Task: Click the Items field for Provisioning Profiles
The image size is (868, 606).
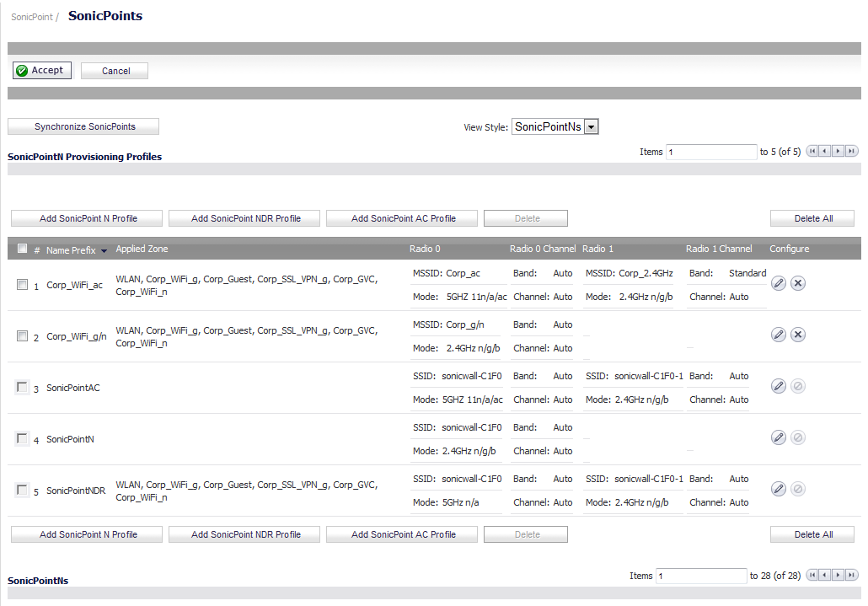Action: 711,152
